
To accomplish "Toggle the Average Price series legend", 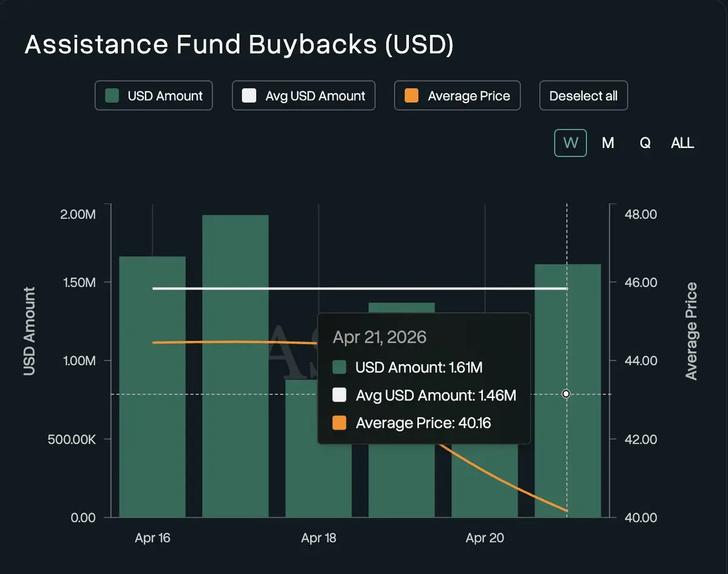I will click(x=457, y=96).
